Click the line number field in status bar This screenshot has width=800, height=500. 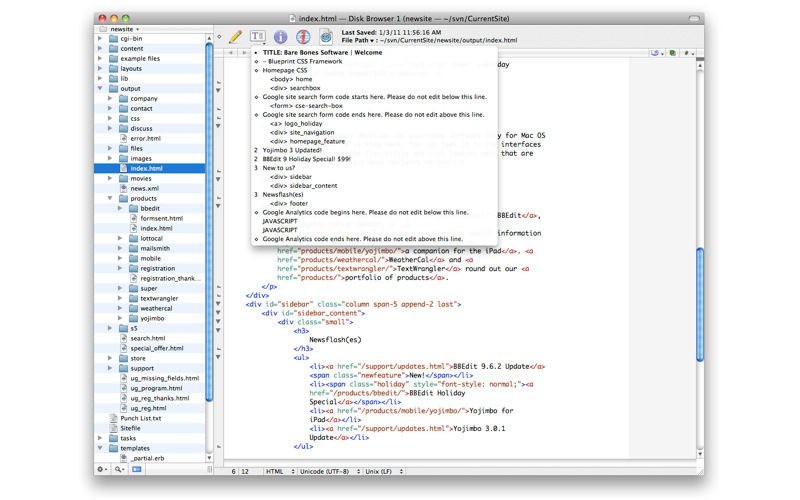point(234,471)
